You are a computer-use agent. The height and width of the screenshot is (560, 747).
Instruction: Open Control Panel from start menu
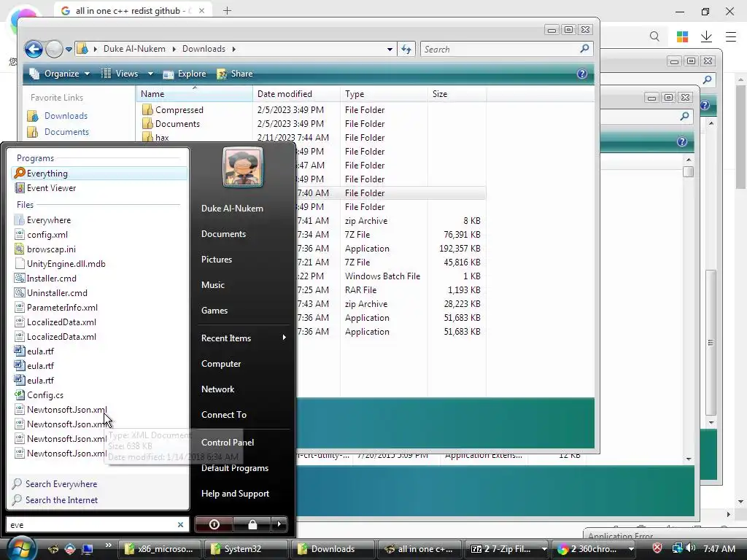click(228, 443)
